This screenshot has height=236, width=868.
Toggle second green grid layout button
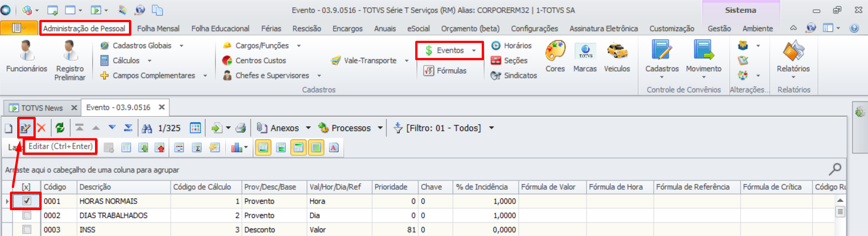point(281,148)
